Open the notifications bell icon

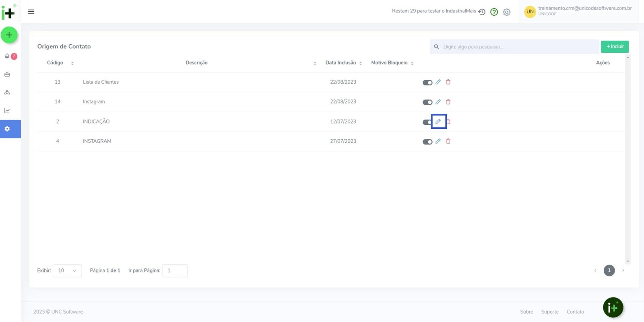coord(7,56)
